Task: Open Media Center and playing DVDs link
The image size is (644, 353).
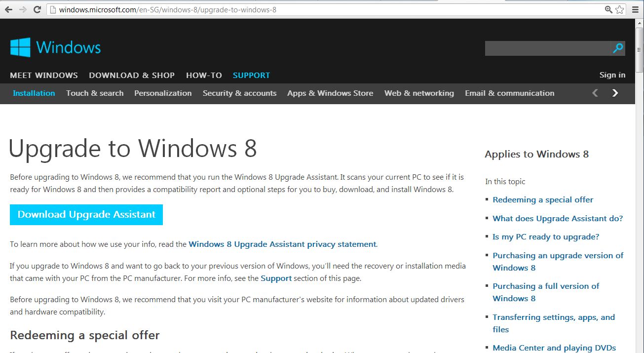Action: pyautogui.click(x=554, y=348)
